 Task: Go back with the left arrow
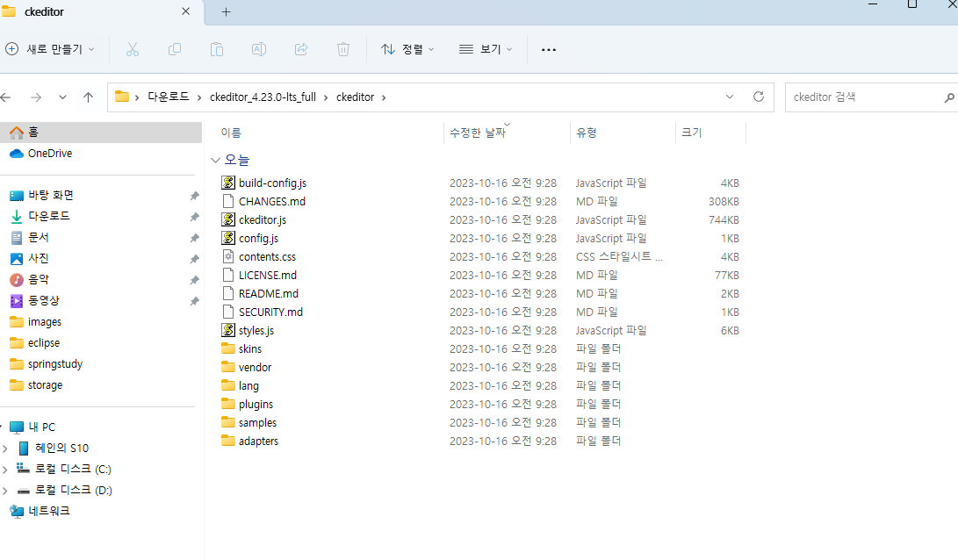(7, 97)
